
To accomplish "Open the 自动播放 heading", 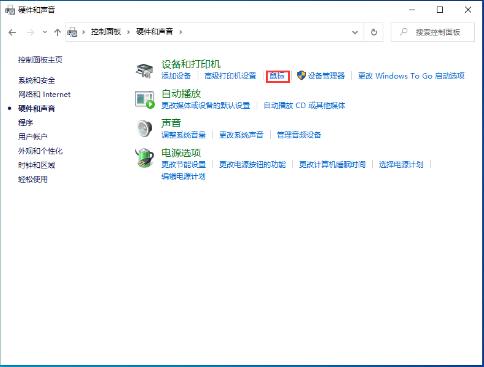I will click(181, 94).
